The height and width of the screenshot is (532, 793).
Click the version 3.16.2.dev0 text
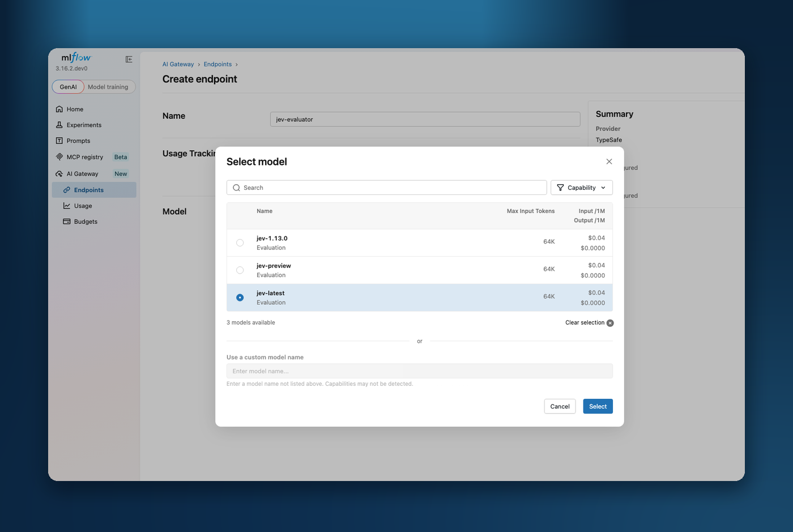point(71,69)
